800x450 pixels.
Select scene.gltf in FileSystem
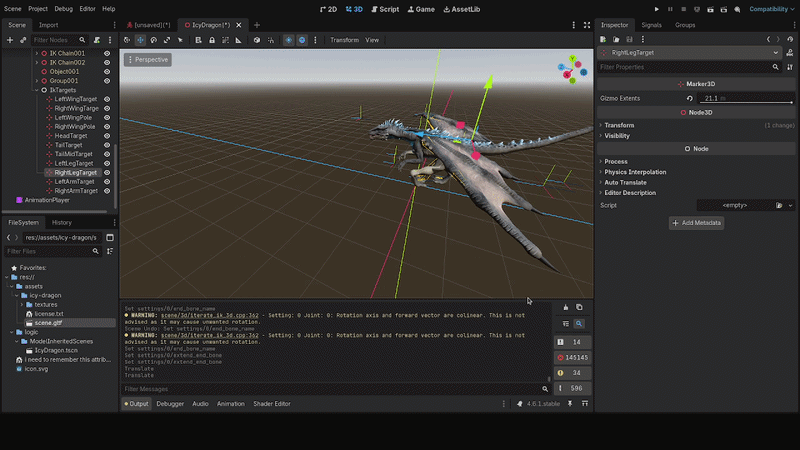point(48,323)
